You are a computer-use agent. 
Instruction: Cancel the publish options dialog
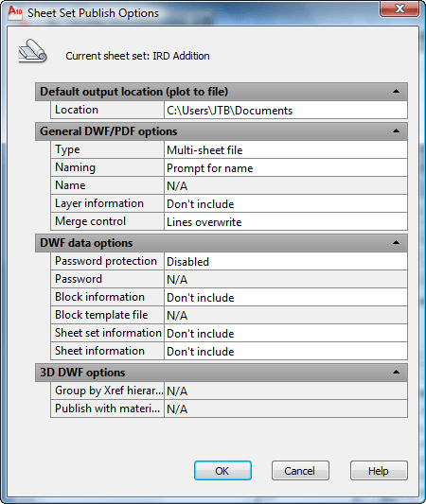click(x=300, y=471)
